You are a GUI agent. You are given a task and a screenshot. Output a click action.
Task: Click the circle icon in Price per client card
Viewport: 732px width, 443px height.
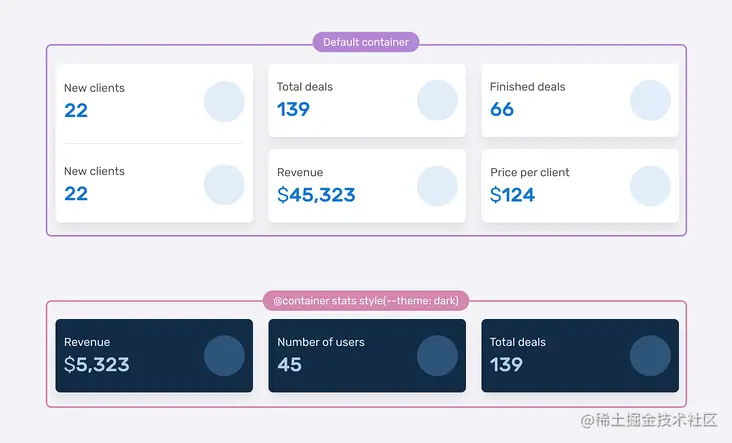point(650,186)
